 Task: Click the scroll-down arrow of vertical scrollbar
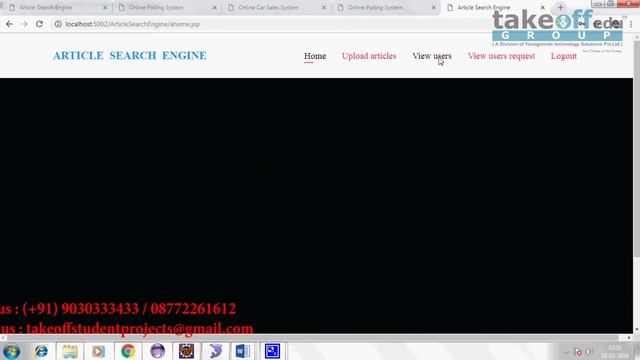636,329
